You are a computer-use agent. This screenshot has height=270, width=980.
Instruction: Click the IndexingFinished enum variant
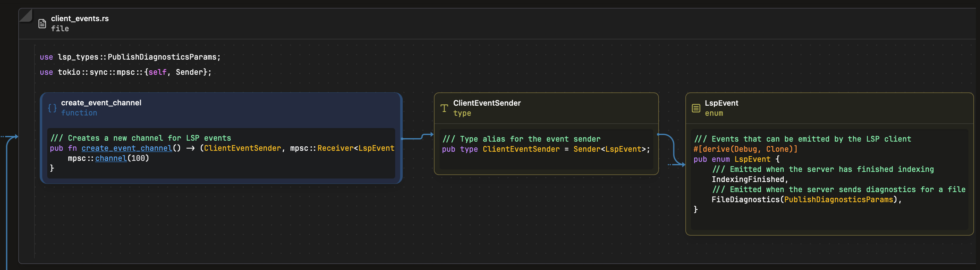(747, 179)
